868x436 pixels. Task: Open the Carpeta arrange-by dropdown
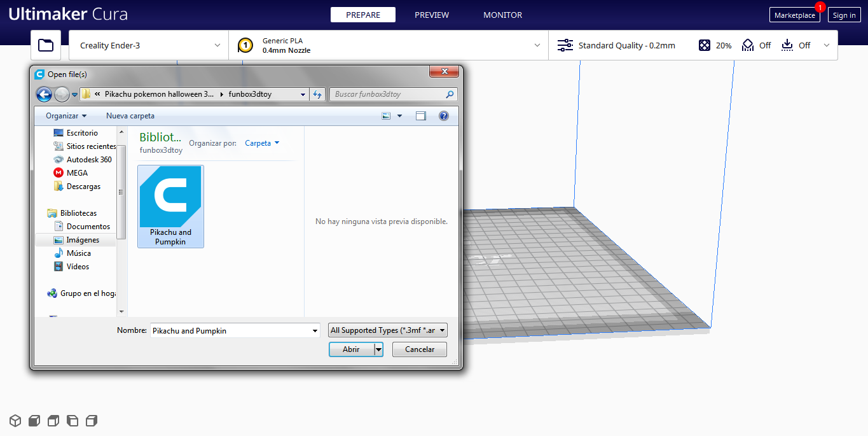pos(262,143)
